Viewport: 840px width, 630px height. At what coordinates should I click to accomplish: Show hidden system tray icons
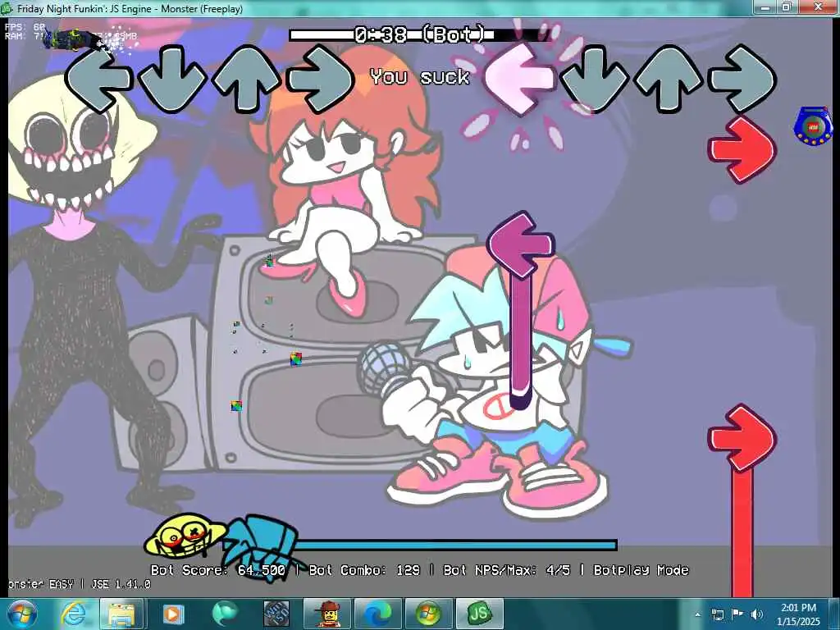tap(697, 615)
